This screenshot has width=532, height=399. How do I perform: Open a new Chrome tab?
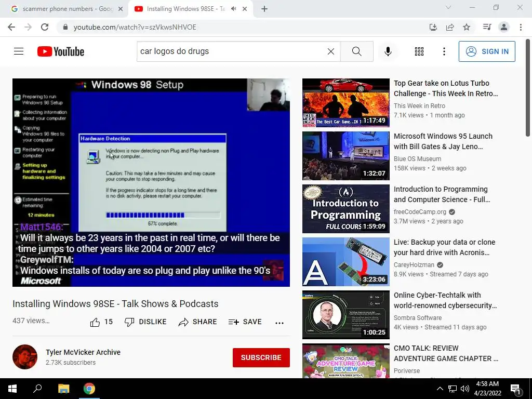(x=264, y=9)
